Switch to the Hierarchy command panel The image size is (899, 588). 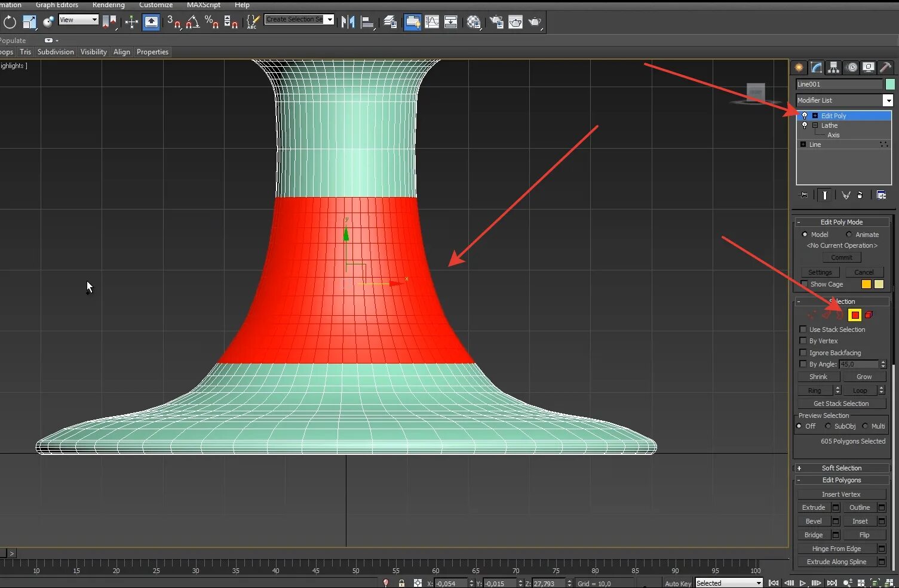pos(833,67)
